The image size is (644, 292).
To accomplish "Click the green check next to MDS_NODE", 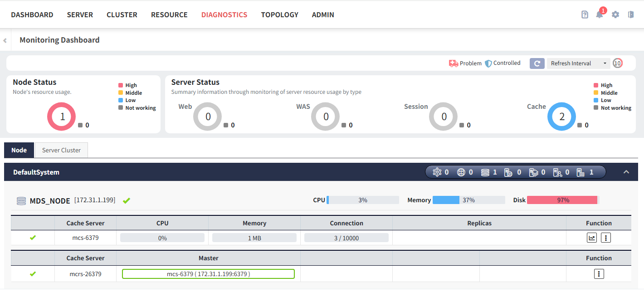I will pyautogui.click(x=127, y=200).
